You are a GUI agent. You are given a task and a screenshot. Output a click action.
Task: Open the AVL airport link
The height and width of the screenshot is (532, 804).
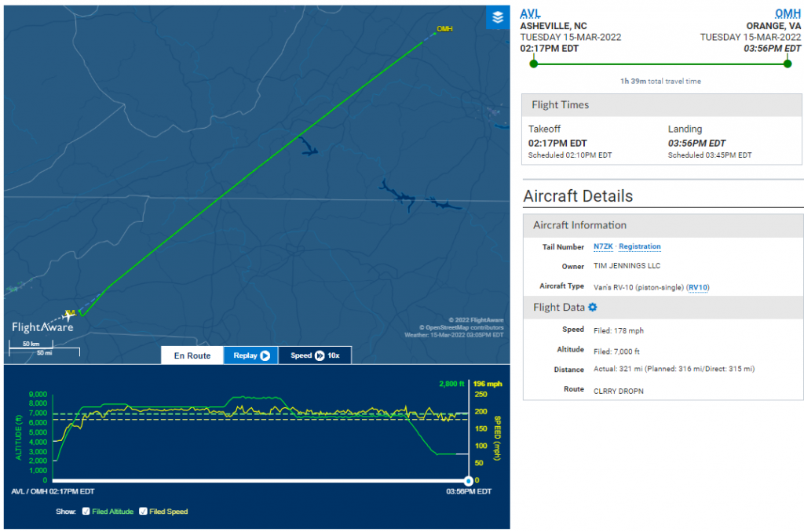531,13
